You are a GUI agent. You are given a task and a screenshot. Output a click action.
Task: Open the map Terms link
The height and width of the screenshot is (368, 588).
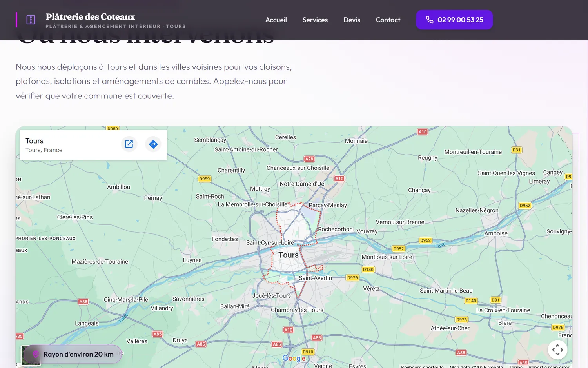515,366
